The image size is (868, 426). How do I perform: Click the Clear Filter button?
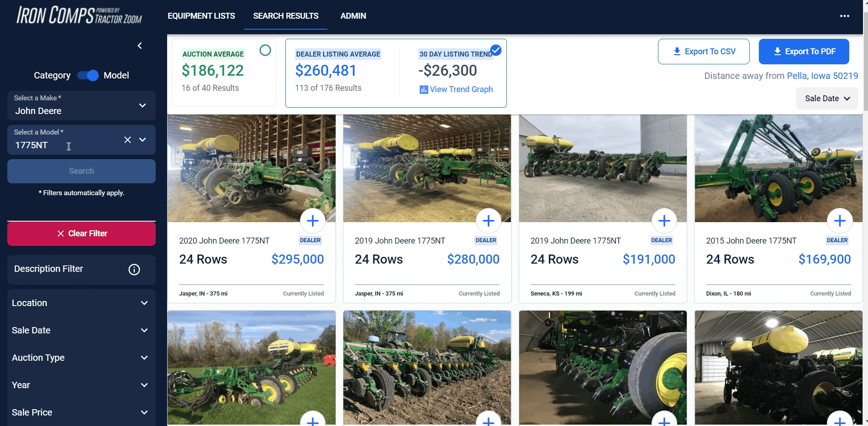tap(81, 234)
